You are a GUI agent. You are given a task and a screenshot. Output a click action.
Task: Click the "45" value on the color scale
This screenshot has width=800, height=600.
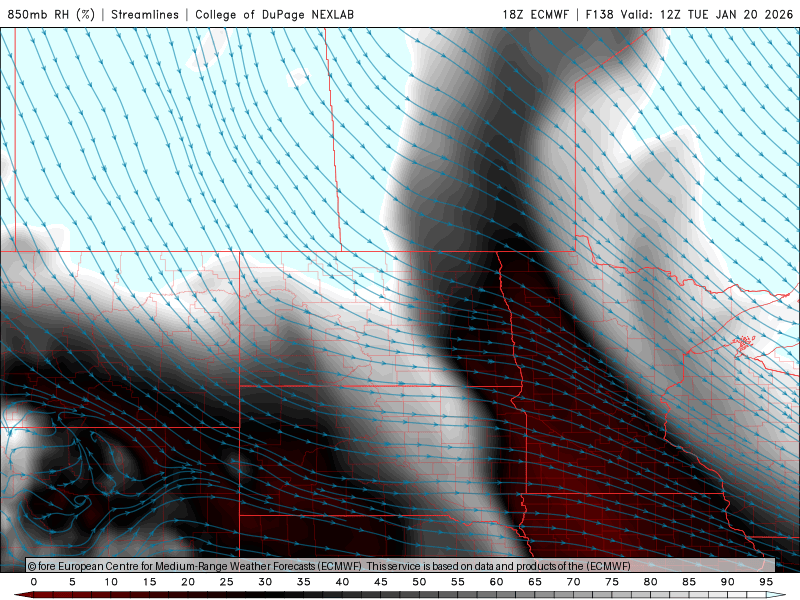click(381, 582)
